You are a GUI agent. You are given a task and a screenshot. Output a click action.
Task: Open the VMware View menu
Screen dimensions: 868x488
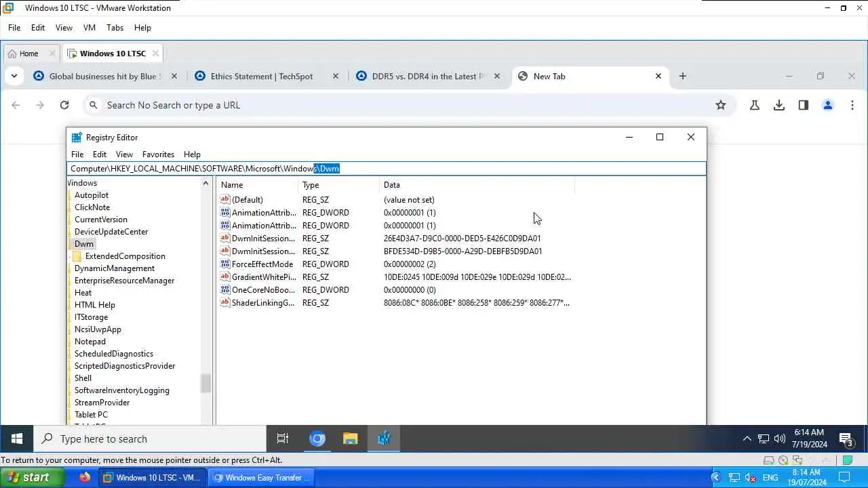point(64,28)
